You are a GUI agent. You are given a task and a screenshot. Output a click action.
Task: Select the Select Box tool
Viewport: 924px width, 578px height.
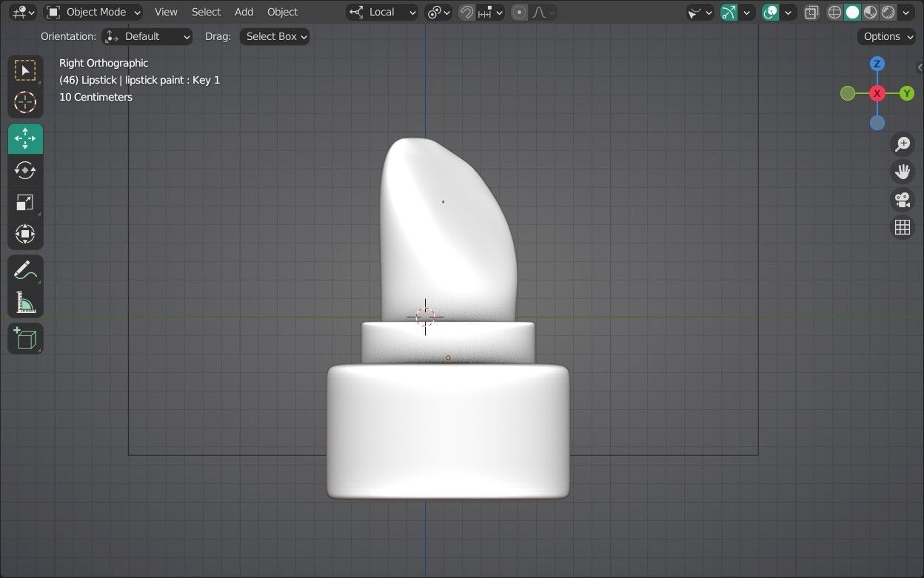(25, 70)
